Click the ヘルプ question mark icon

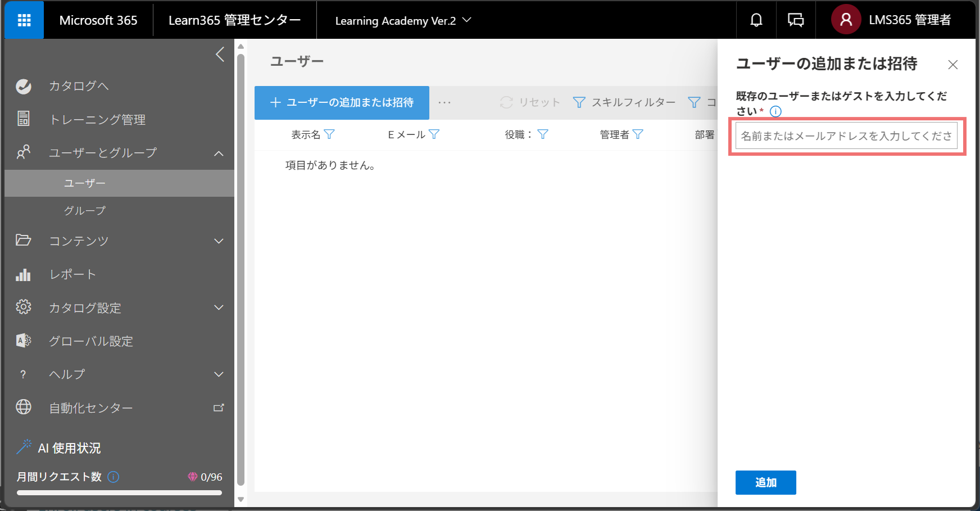click(23, 374)
